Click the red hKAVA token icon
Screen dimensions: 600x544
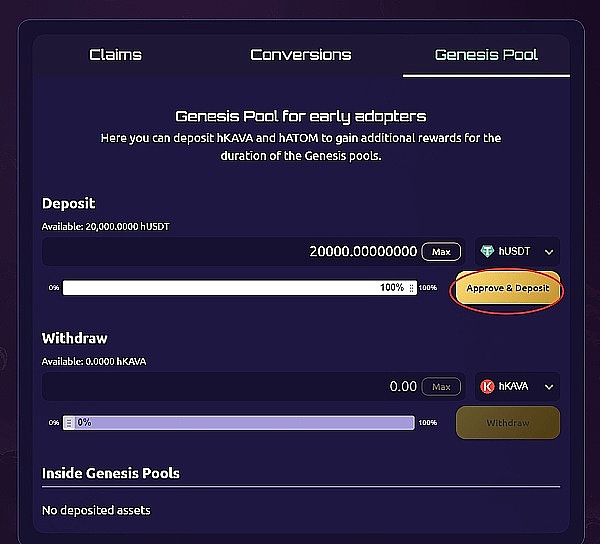[x=488, y=387]
